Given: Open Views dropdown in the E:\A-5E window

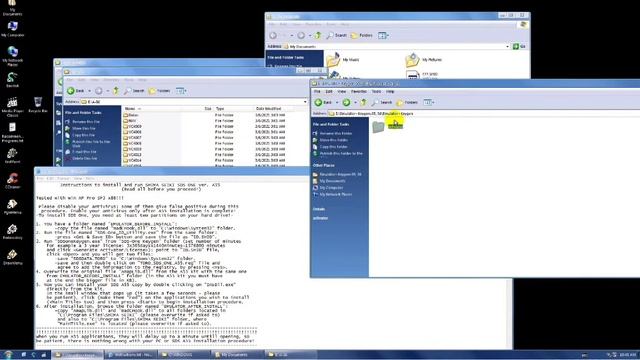Looking at the screenshot, I should (x=181, y=91).
